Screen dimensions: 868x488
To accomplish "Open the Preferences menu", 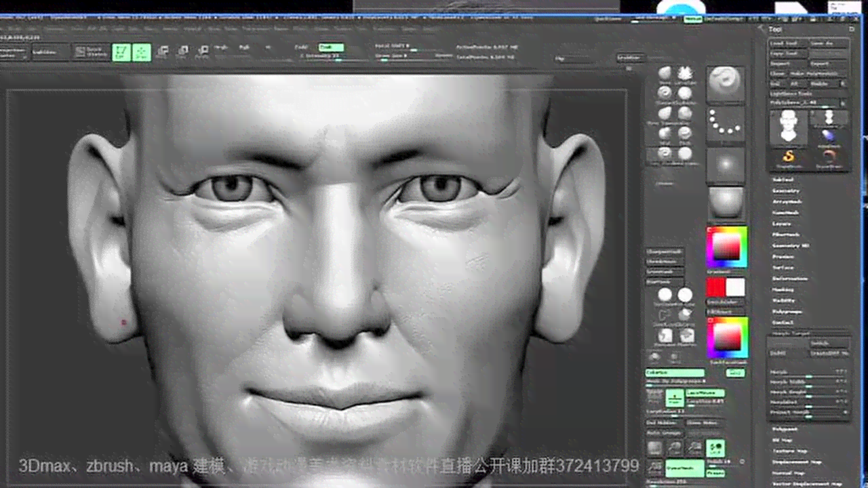I will (x=257, y=29).
